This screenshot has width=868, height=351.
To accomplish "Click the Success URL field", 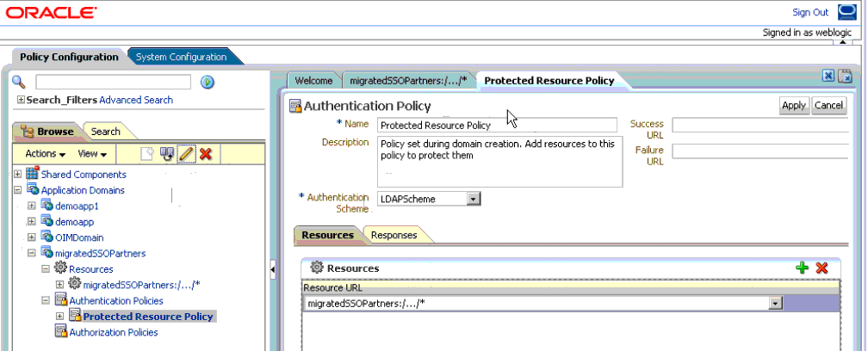I will pos(760,125).
